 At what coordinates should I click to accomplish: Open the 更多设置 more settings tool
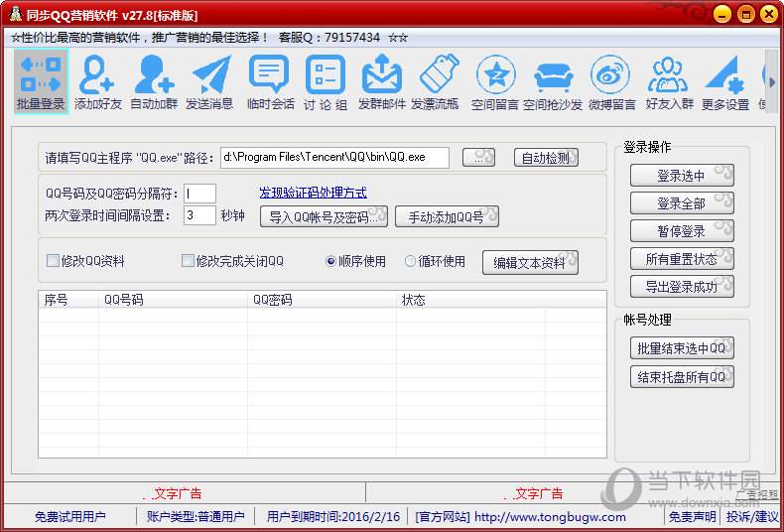[x=725, y=81]
